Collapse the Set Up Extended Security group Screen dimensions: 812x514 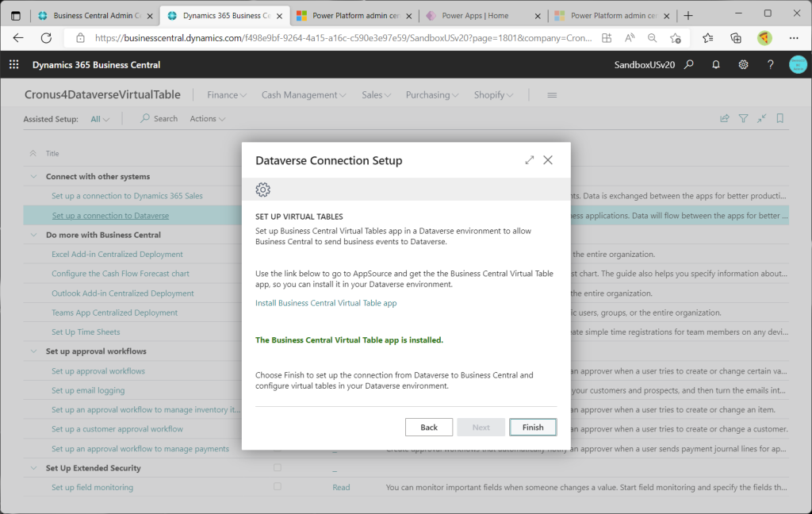(x=33, y=468)
